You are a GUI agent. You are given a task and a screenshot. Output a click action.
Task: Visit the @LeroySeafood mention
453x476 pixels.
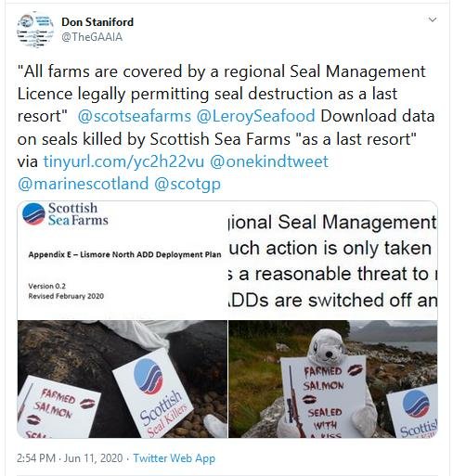255,116
